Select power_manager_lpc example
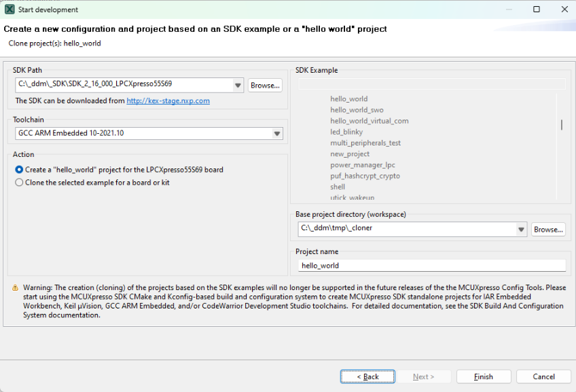Viewport: 576px width, 392px height. coord(362,165)
